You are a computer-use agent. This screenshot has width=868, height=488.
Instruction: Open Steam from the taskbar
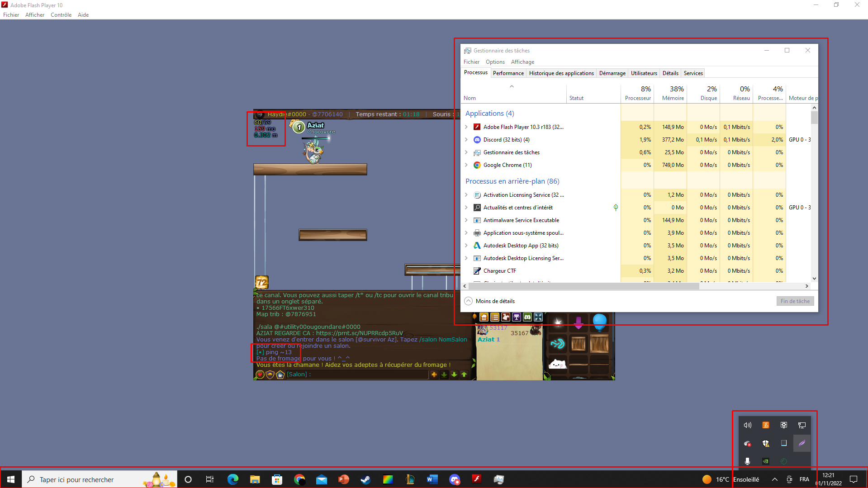pos(365,479)
